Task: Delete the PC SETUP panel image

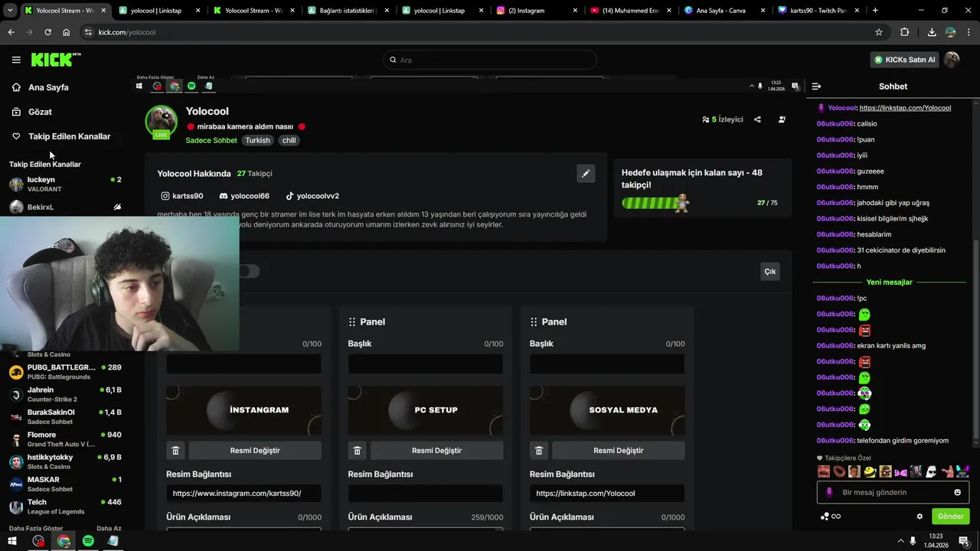Action: [357, 451]
